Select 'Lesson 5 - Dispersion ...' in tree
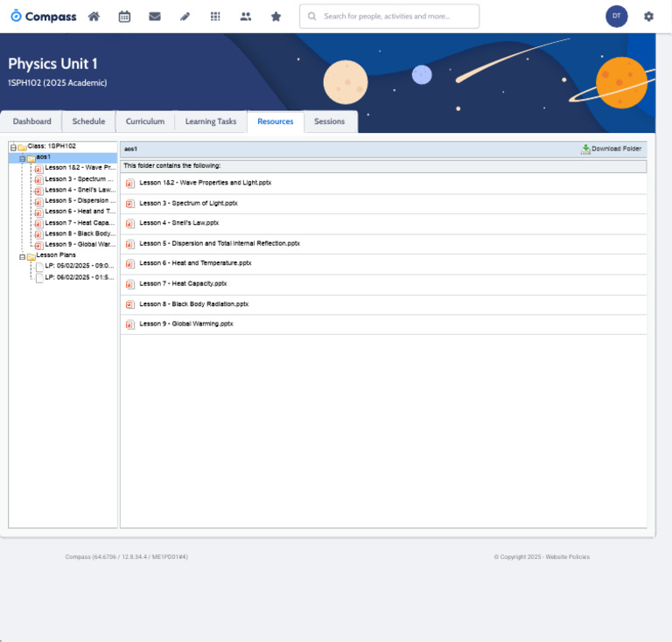This screenshot has width=672, height=642. pyautogui.click(x=80, y=200)
